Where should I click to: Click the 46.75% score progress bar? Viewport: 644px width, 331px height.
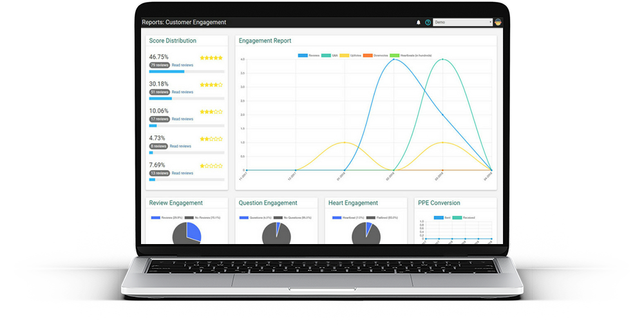click(187, 71)
